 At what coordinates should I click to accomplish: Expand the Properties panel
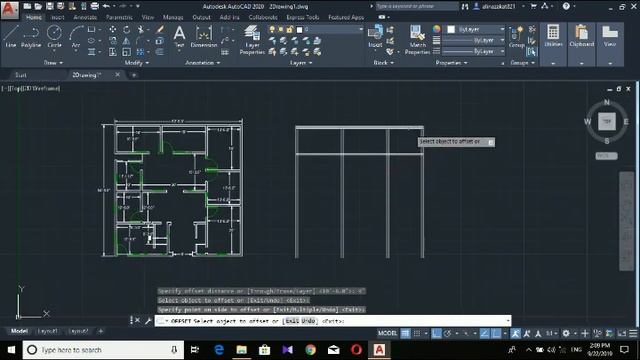point(451,63)
